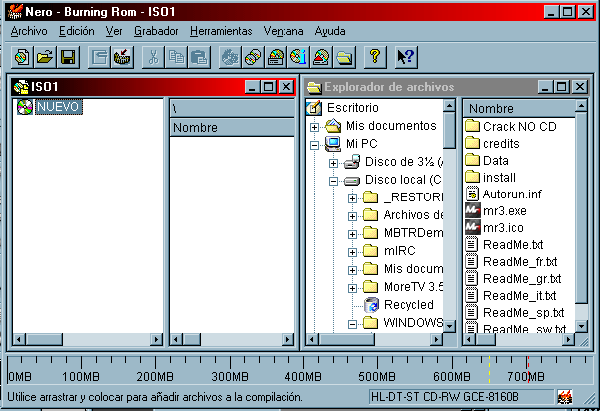The image size is (600, 411).
Task: Click the Open compilation folder icon
Action: (45, 57)
